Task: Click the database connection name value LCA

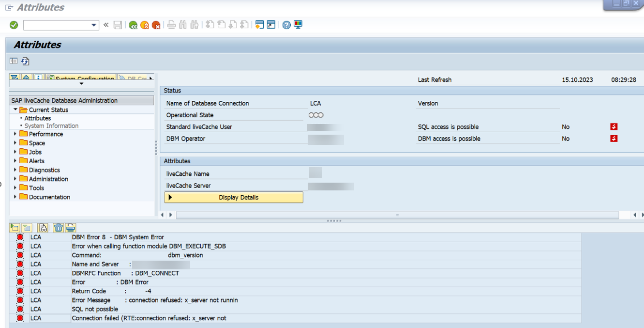Action: coord(315,103)
